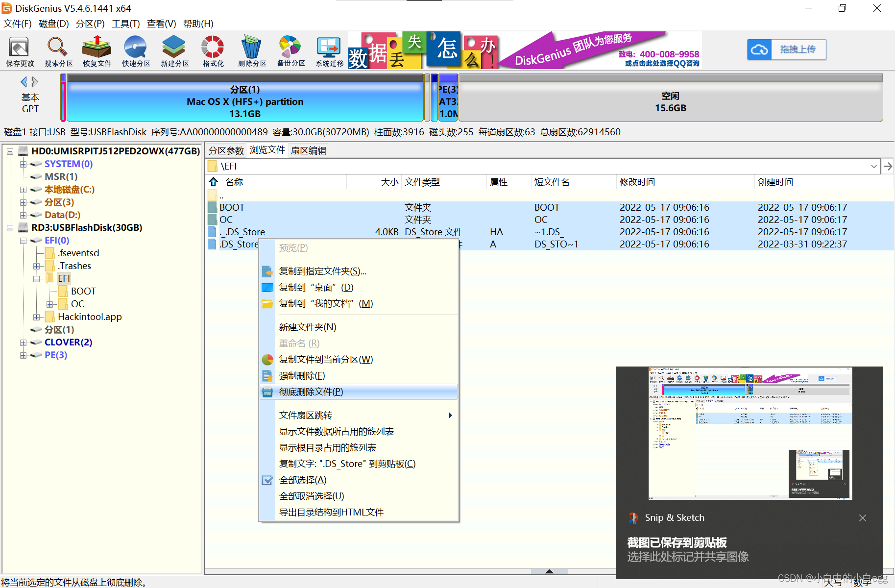
Task: Open the 工具(T) menu
Action: coord(126,24)
